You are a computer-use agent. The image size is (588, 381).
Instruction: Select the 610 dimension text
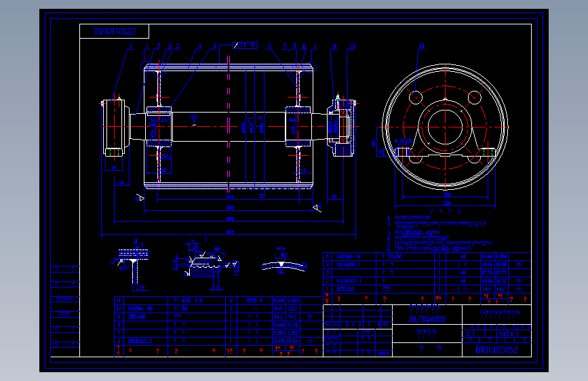tap(230, 197)
